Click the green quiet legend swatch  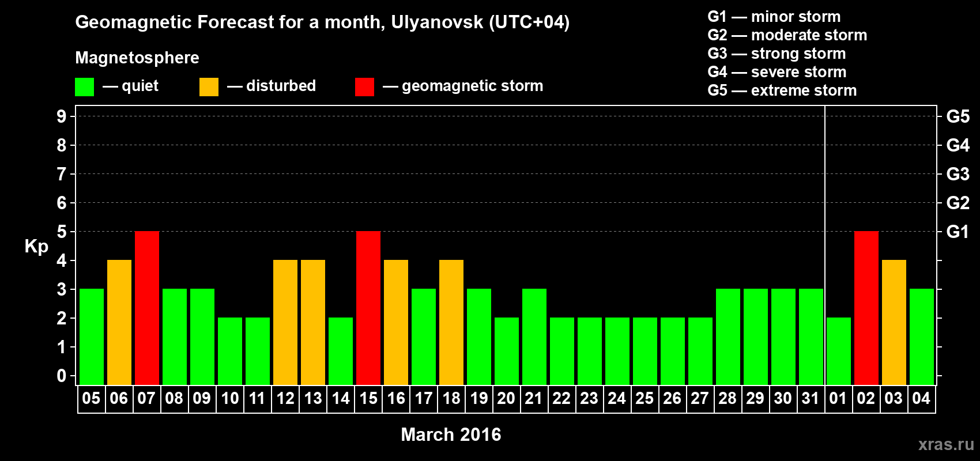point(84,87)
